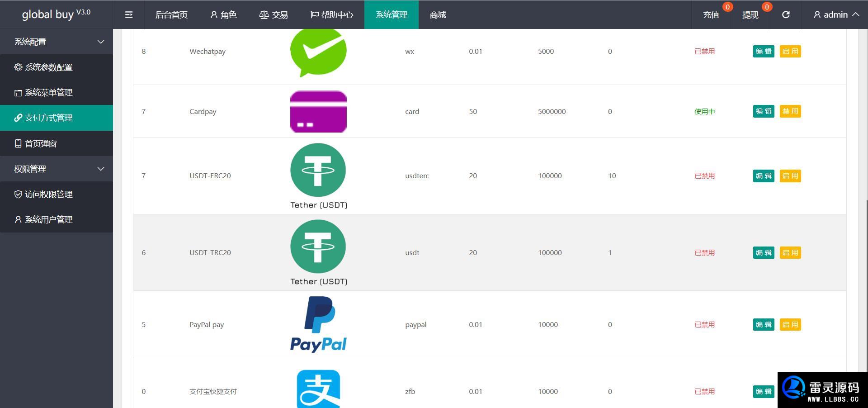The height and width of the screenshot is (408, 868).
Task: Click the global buy V3.0 logo
Action: (56, 14)
